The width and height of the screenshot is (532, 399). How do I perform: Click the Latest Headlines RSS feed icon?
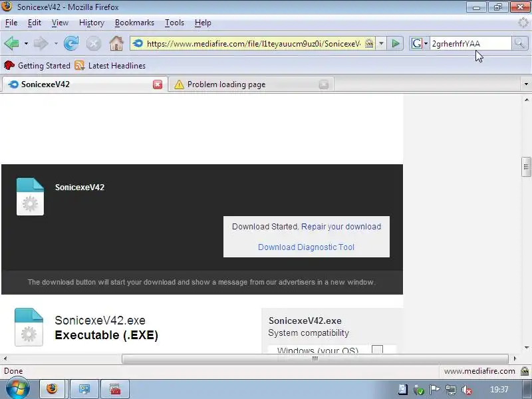(x=79, y=65)
